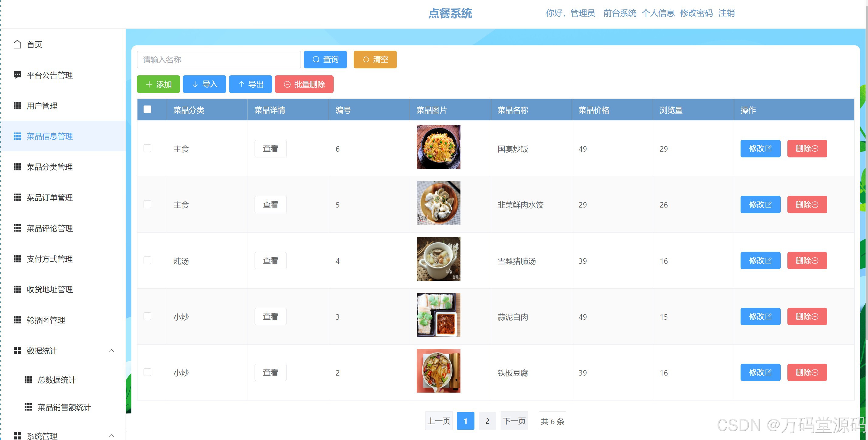Screen dimensions: 868x440
Task: Click the chat bubble icon for 平台公告管理
Action: pyautogui.click(x=17, y=75)
